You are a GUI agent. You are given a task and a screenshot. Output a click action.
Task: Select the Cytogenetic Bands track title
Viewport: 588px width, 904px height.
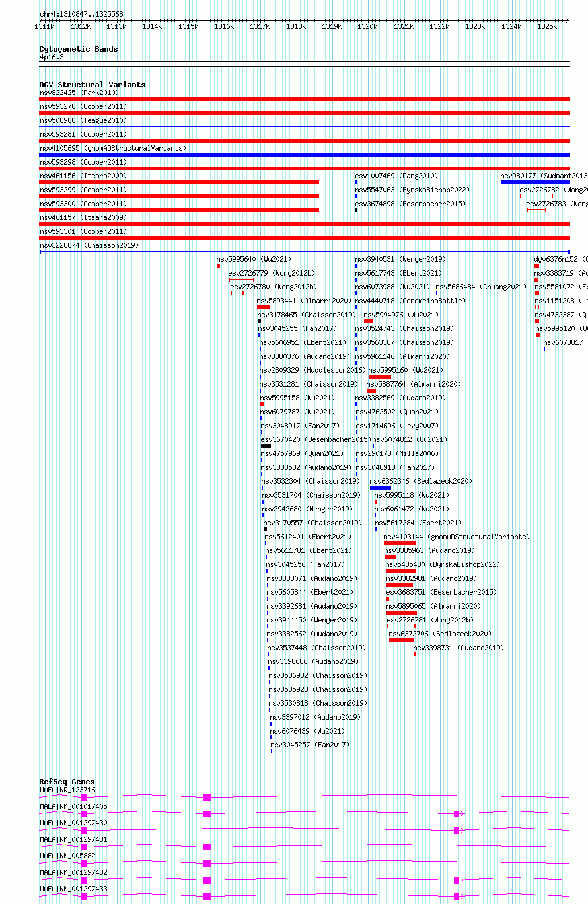click(x=79, y=49)
